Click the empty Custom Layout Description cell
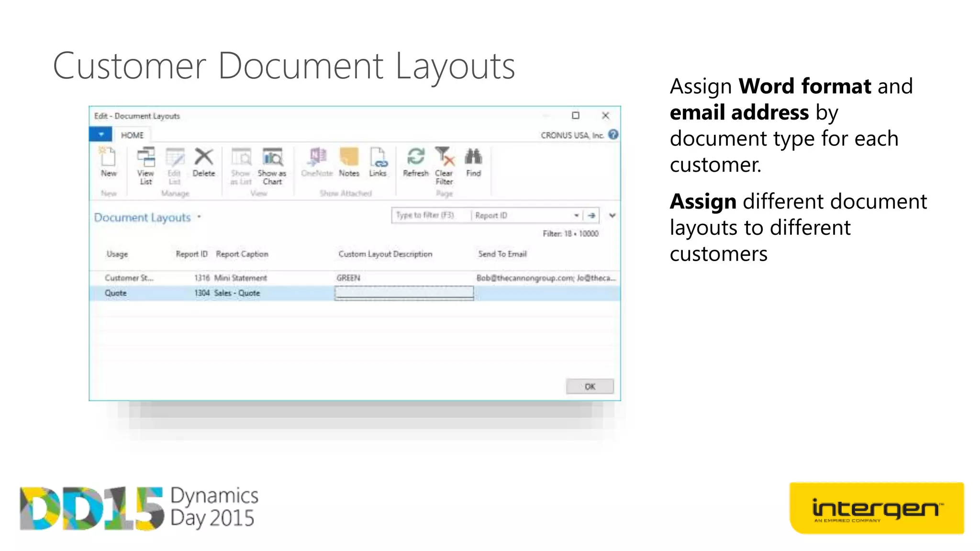Viewport: 980px width, 551px height. point(404,293)
